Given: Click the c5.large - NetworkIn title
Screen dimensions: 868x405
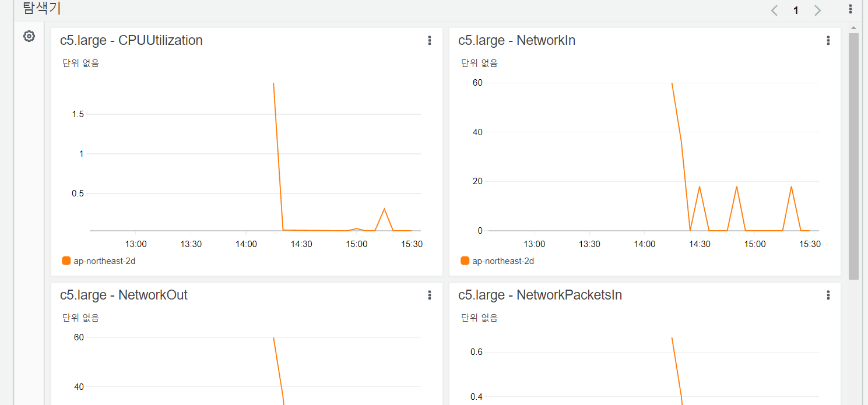Looking at the screenshot, I should pos(516,40).
